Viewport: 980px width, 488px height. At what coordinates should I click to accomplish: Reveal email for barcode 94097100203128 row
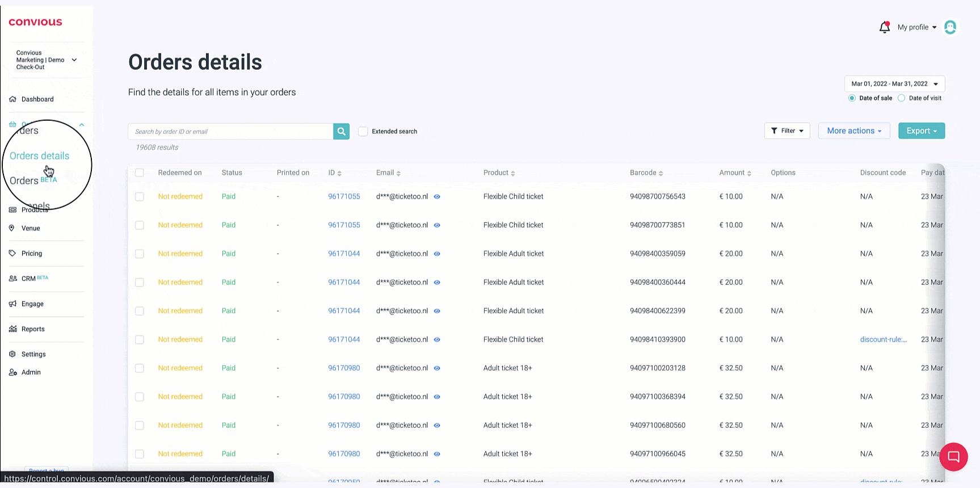click(x=437, y=368)
